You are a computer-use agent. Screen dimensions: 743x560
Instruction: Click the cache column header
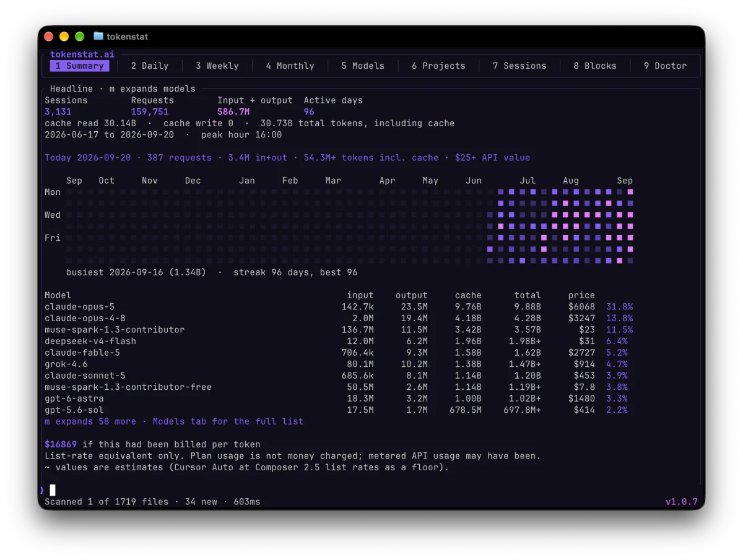468,295
